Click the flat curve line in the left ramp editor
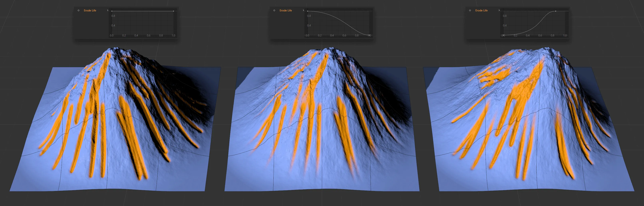This screenshot has height=206, width=644. pos(142,11)
